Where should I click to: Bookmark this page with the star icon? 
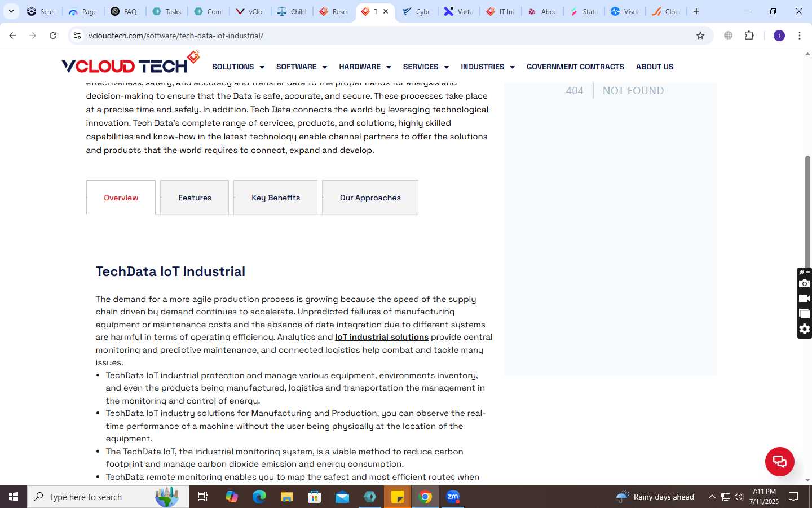pos(700,36)
